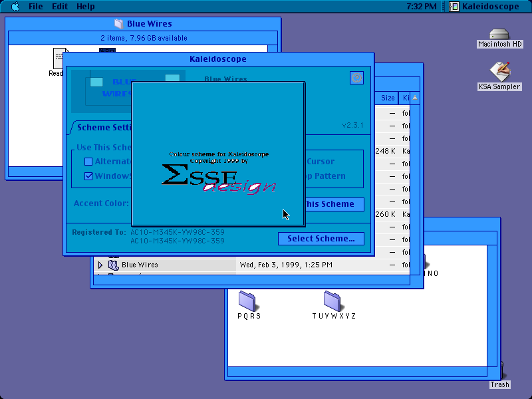Click the 2 items, 7.96 GB available header

point(144,38)
